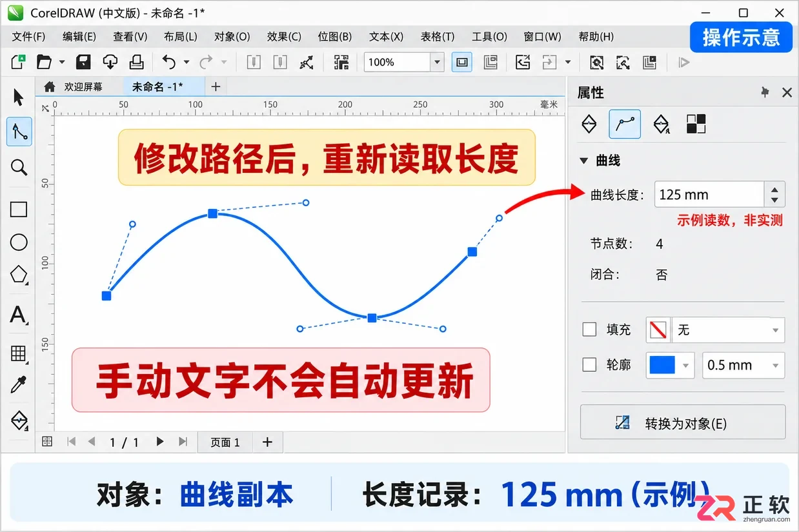
Task: Expand the Export options dropdown arrow
Action: tap(568, 63)
